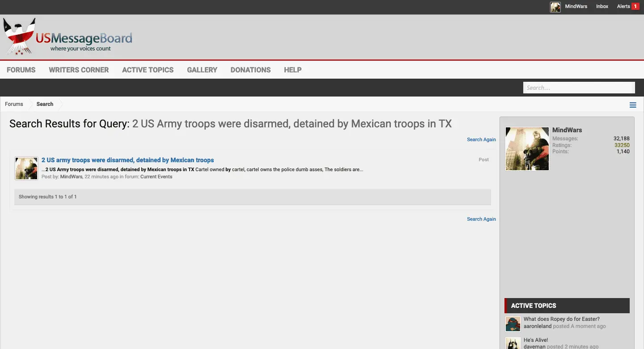Select the DONATIONS menu item
This screenshot has width=644, height=349.
[x=250, y=70]
